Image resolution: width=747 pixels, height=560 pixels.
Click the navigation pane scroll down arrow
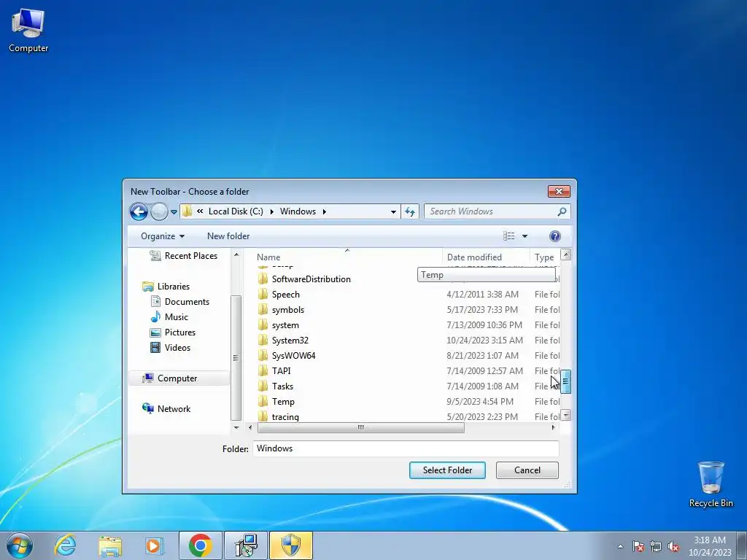[236, 427]
